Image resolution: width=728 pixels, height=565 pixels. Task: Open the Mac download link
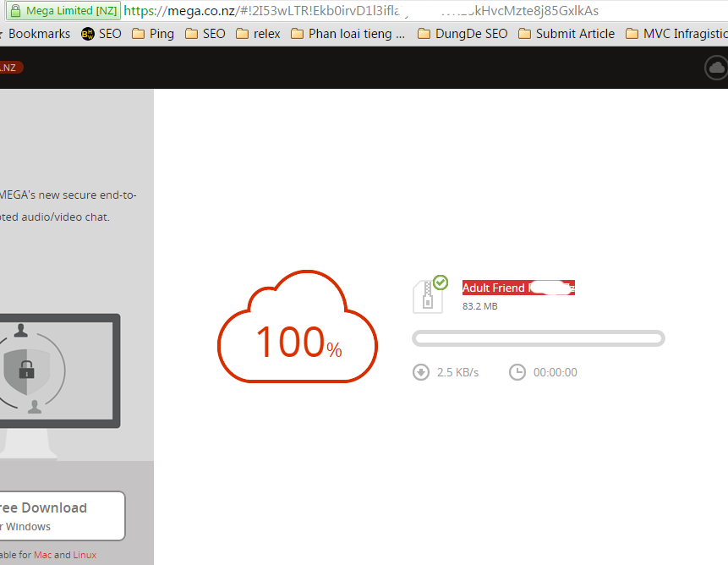[x=43, y=555]
